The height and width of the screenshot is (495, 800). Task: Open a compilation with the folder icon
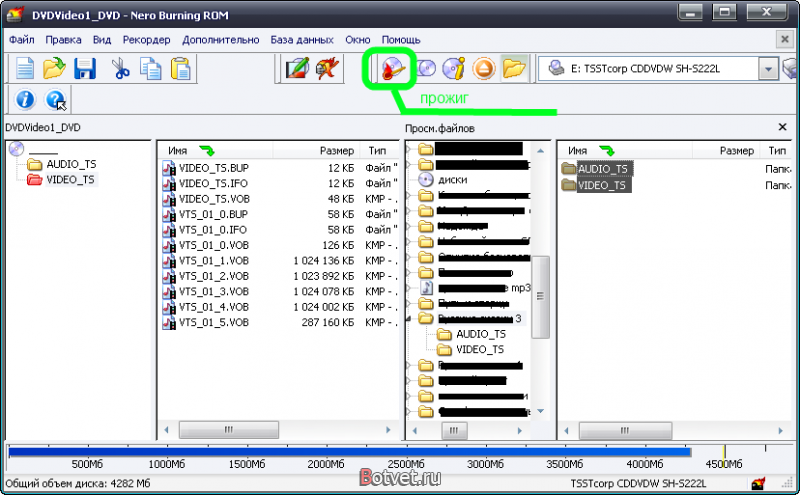tap(54, 68)
